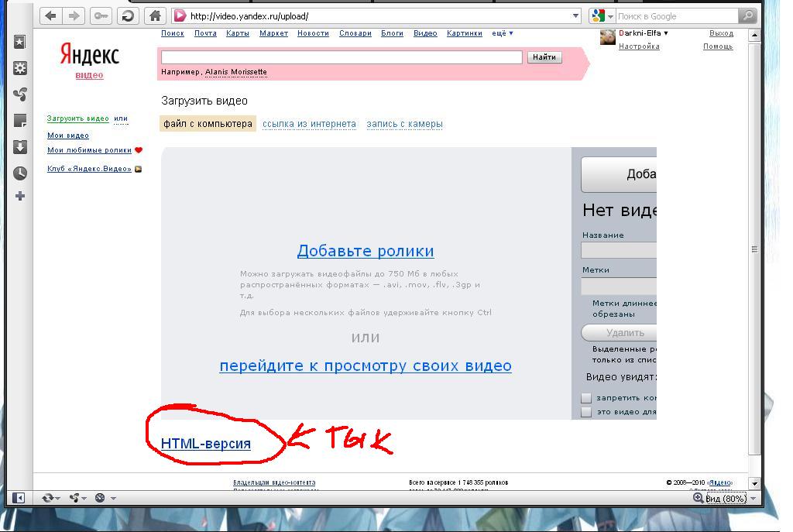793x532 pixels.
Task: Click the Удалить button
Action: (x=619, y=333)
